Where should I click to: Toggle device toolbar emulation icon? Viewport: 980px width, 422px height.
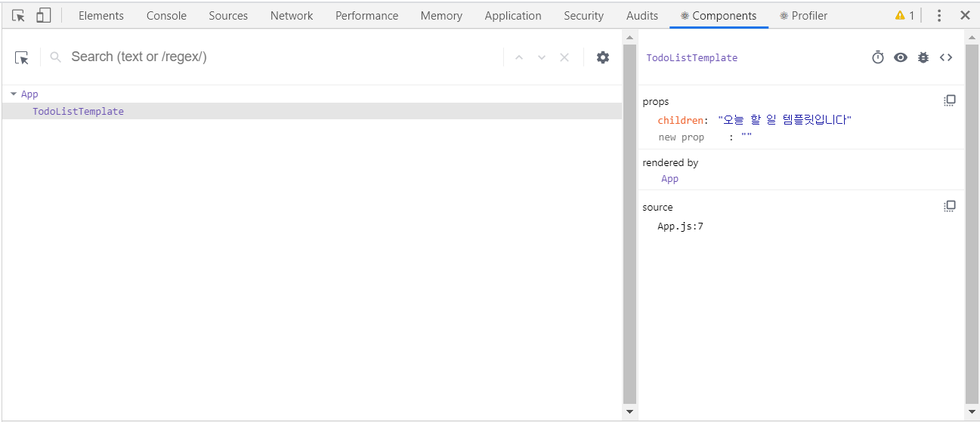43,15
